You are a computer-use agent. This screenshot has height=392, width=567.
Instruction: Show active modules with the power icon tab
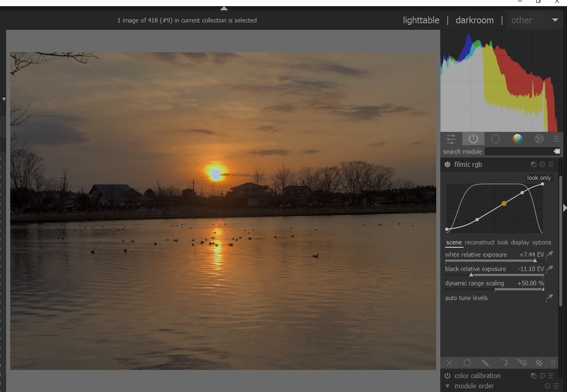click(x=473, y=139)
